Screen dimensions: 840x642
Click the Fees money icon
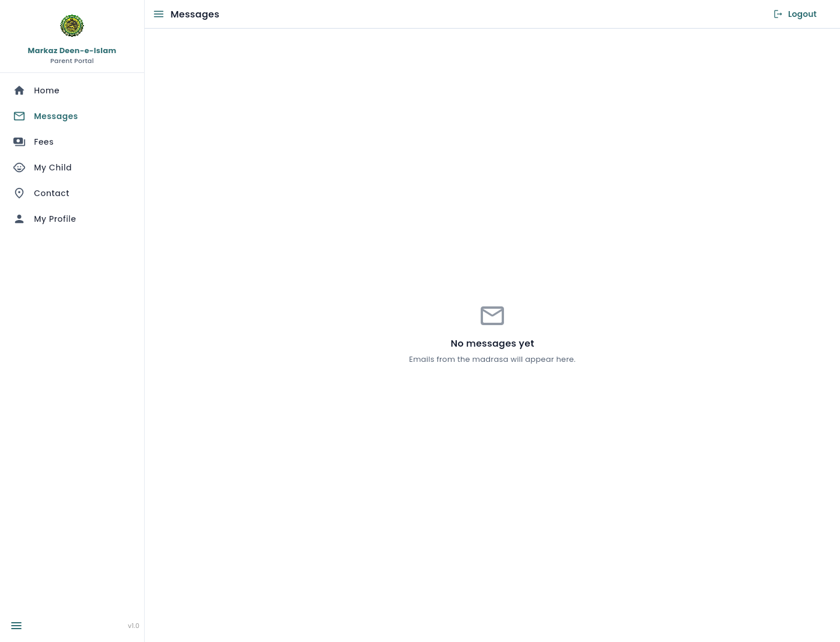point(19,142)
